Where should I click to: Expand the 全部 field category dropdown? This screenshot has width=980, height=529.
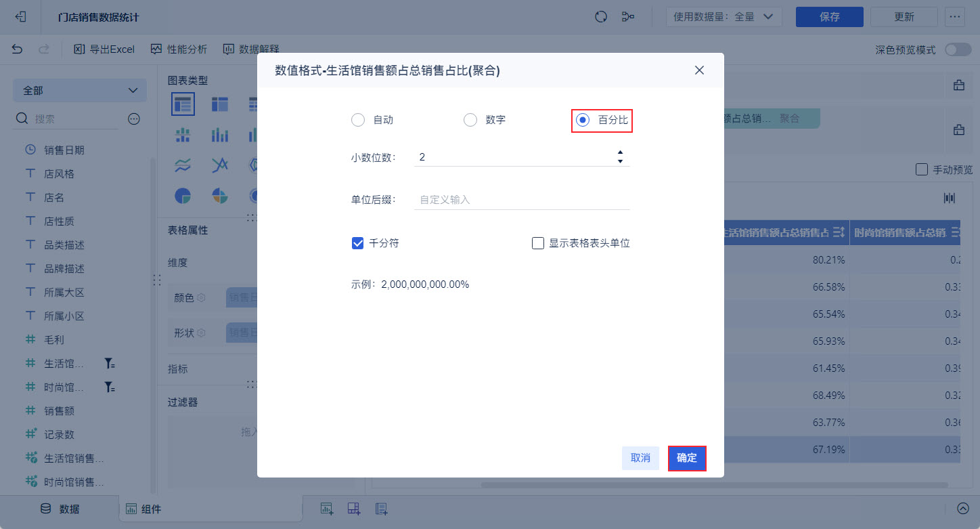click(x=80, y=90)
